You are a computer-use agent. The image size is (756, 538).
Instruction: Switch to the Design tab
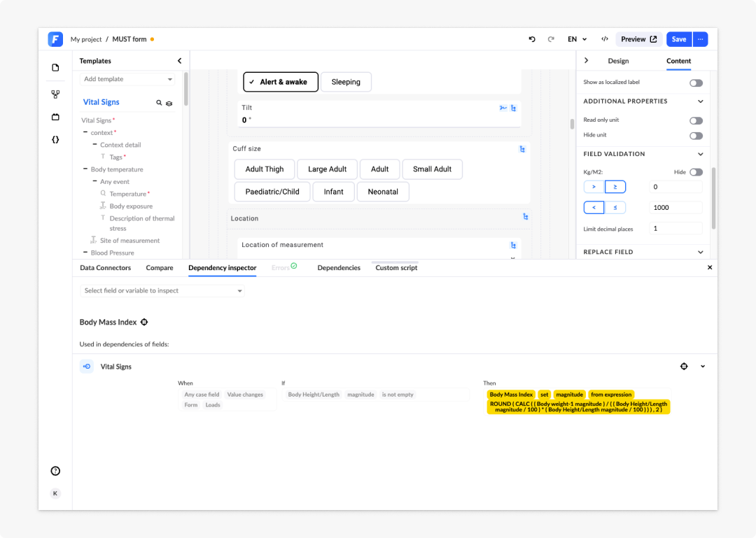point(618,61)
